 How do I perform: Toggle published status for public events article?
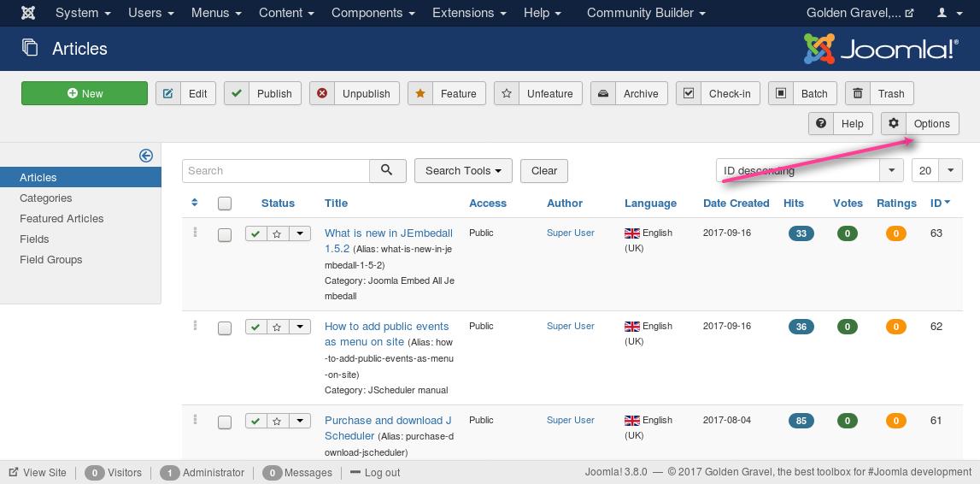(x=255, y=327)
